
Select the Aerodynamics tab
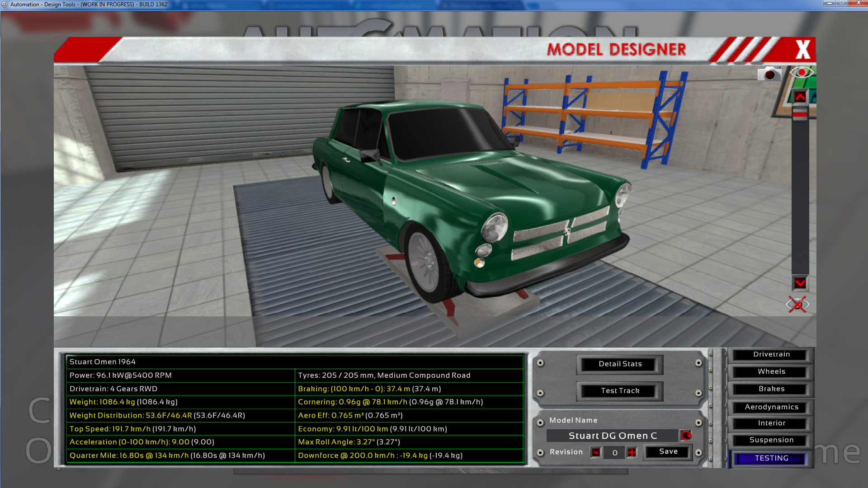[771, 407]
